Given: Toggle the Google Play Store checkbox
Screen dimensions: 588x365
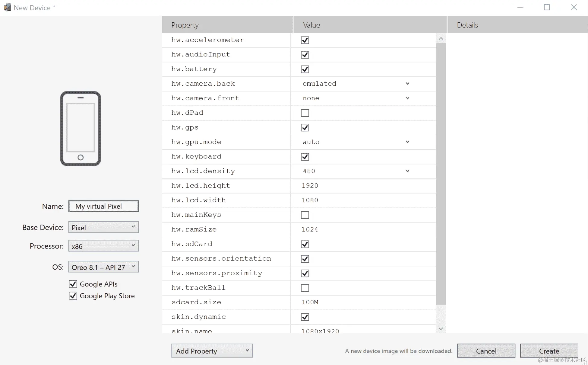Looking at the screenshot, I should tap(73, 296).
